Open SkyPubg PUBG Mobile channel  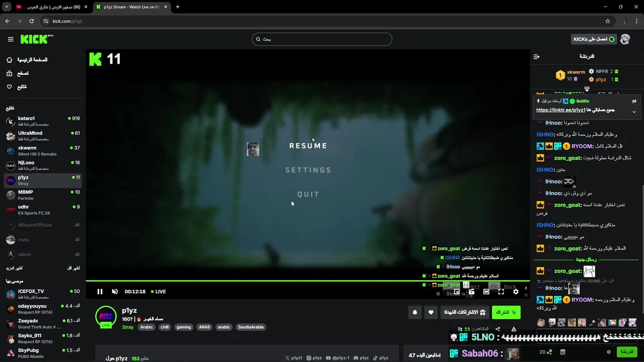click(x=43, y=353)
